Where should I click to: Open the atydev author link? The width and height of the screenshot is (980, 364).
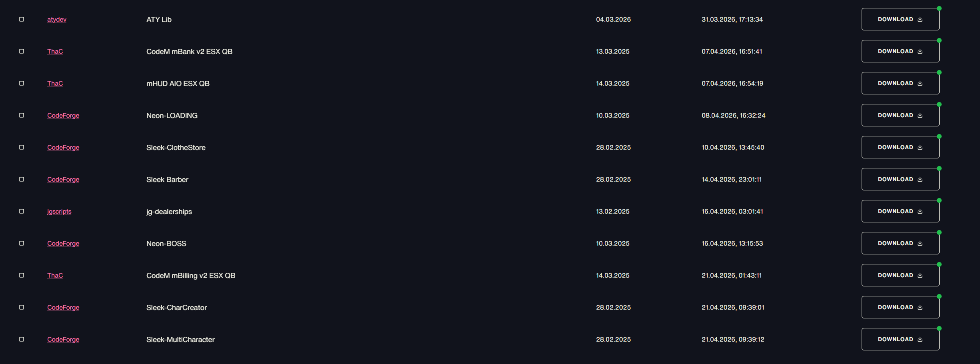tap(57, 19)
